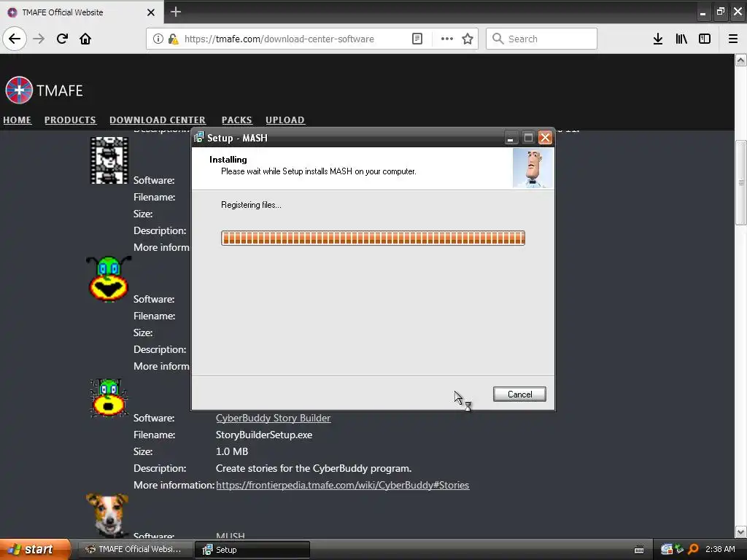Cancel the MASH installation
This screenshot has width=747, height=560.
(x=519, y=394)
